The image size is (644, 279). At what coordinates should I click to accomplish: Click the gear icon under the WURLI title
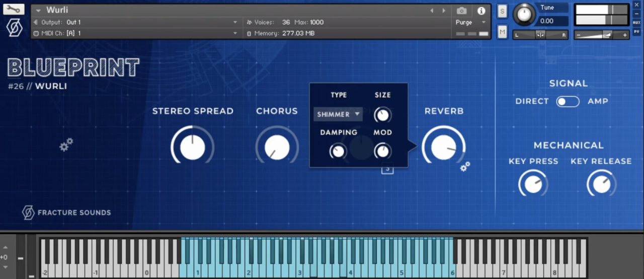pyautogui.click(x=66, y=145)
